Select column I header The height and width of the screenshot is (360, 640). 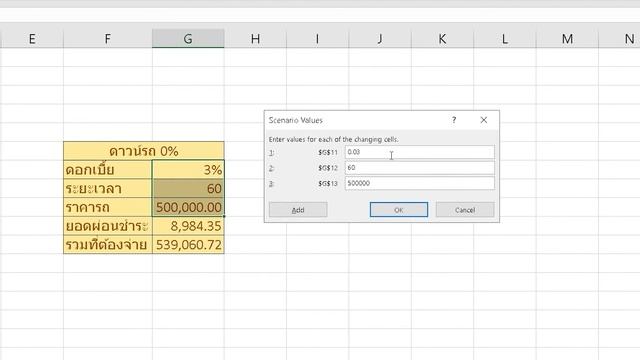click(318, 39)
